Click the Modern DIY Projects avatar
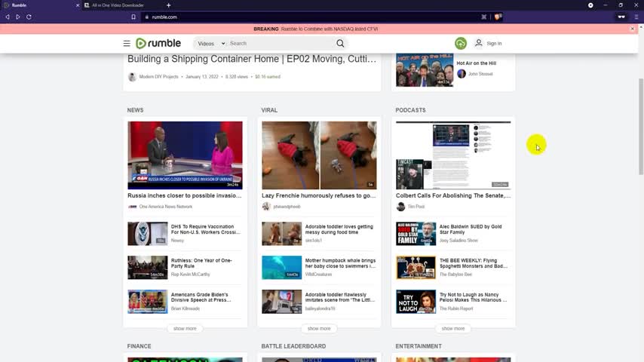 coord(132,77)
